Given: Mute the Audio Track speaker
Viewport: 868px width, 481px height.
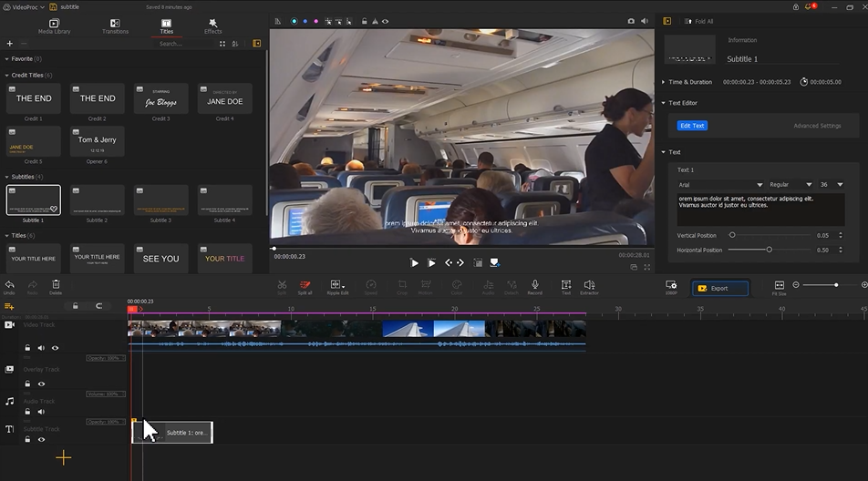Looking at the screenshot, I should pyautogui.click(x=41, y=412).
